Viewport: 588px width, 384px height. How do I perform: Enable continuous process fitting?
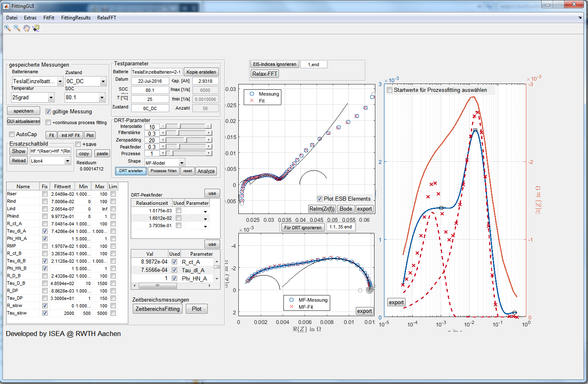[x=48, y=122]
